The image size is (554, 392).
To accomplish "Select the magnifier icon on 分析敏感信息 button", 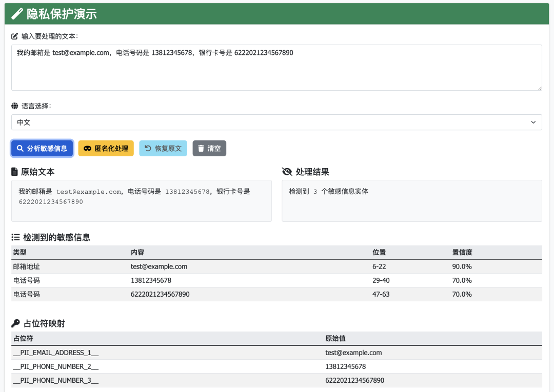I will [19, 148].
